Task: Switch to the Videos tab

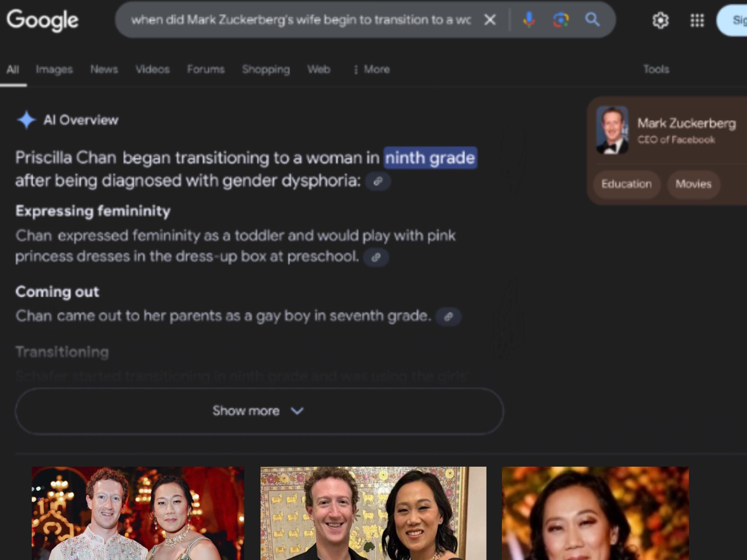Action: (x=152, y=69)
